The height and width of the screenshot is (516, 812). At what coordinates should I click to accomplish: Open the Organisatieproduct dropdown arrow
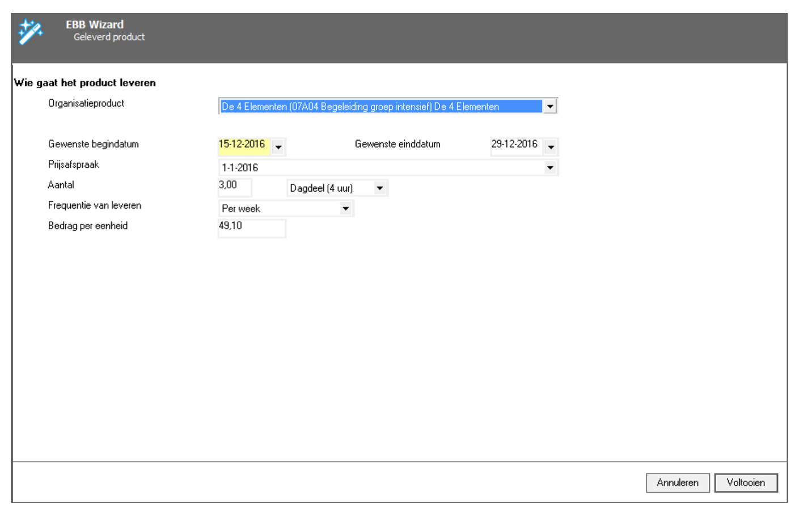(x=549, y=107)
